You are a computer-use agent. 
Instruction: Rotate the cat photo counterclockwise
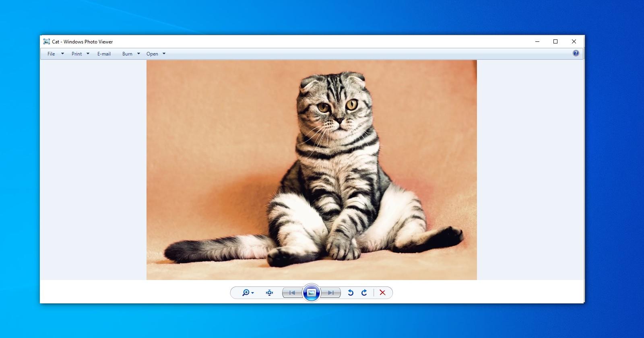351,293
